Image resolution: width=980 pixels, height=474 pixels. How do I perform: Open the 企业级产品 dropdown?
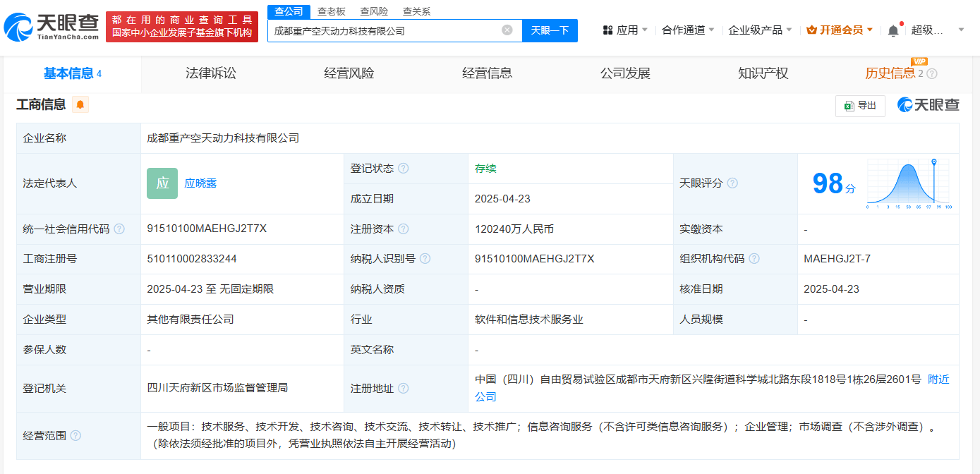point(760,30)
